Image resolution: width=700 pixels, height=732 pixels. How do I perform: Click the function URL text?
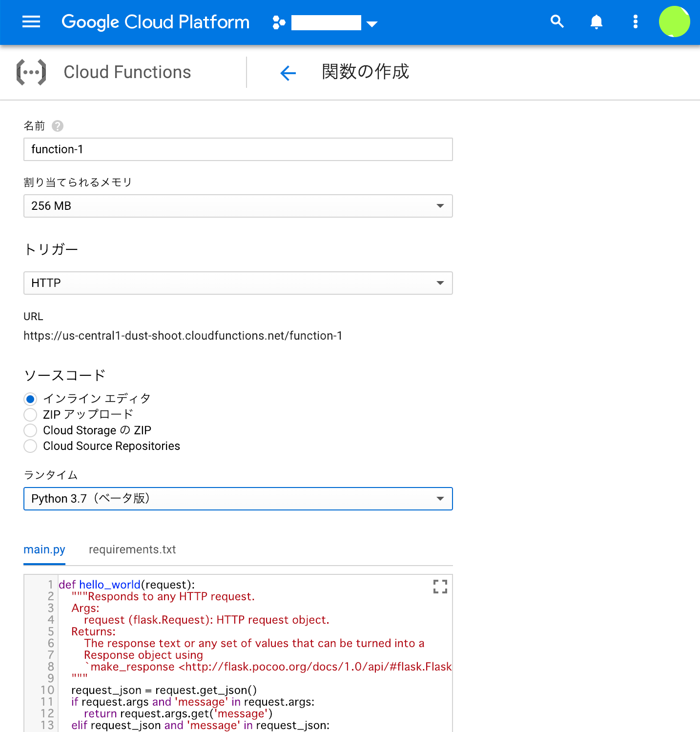tap(183, 336)
